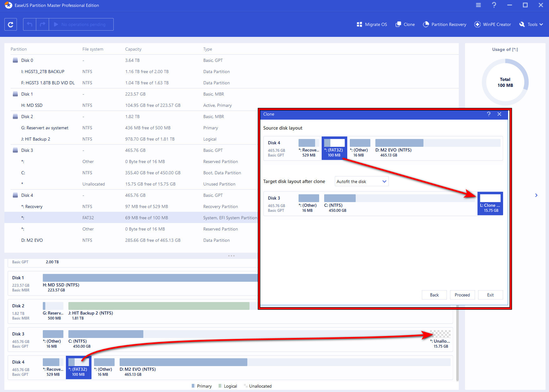Click Disk 1 disk icon in list

(x=15, y=94)
